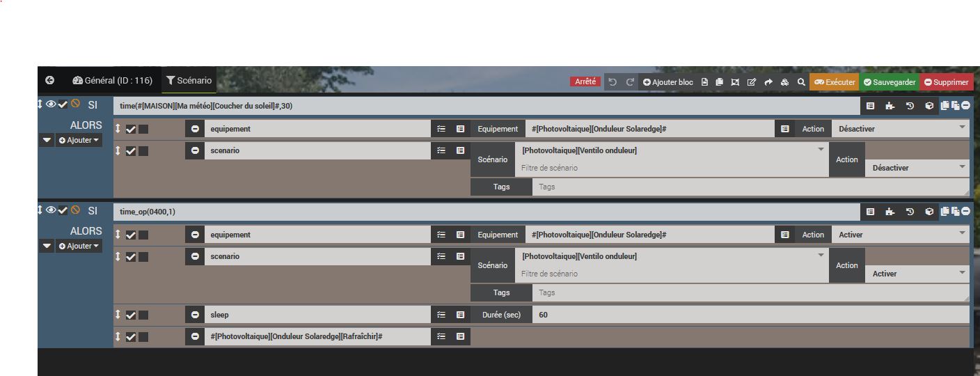Image resolution: width=980 pixels, height=376 pixels.
Task: Click the command picker icon in the time() condition row
Action: (871, 106)
